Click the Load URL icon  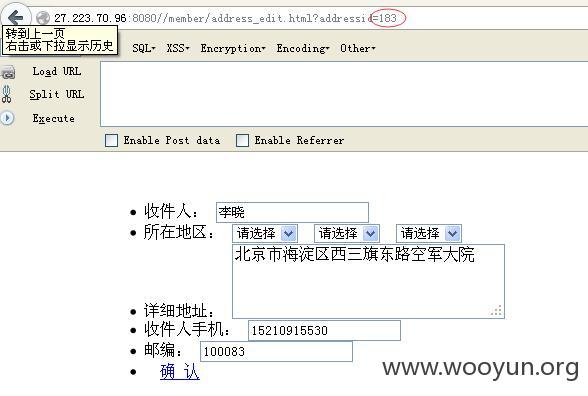coord(8,72)
